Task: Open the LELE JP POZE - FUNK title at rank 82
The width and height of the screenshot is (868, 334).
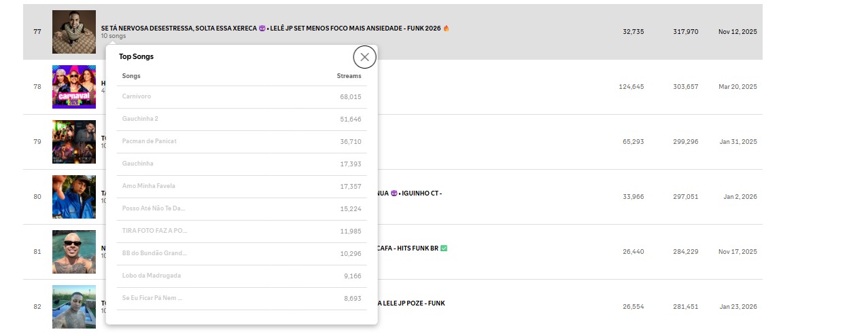Action: pos(411,303)
